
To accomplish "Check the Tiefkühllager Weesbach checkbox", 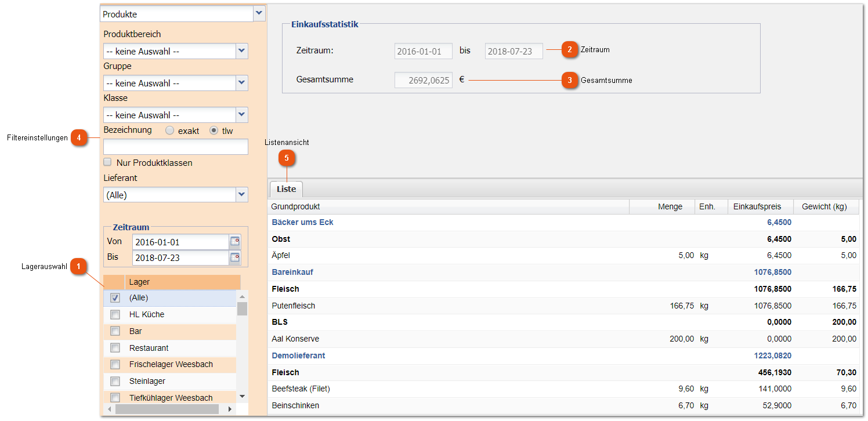I will [x=115, y=398].
